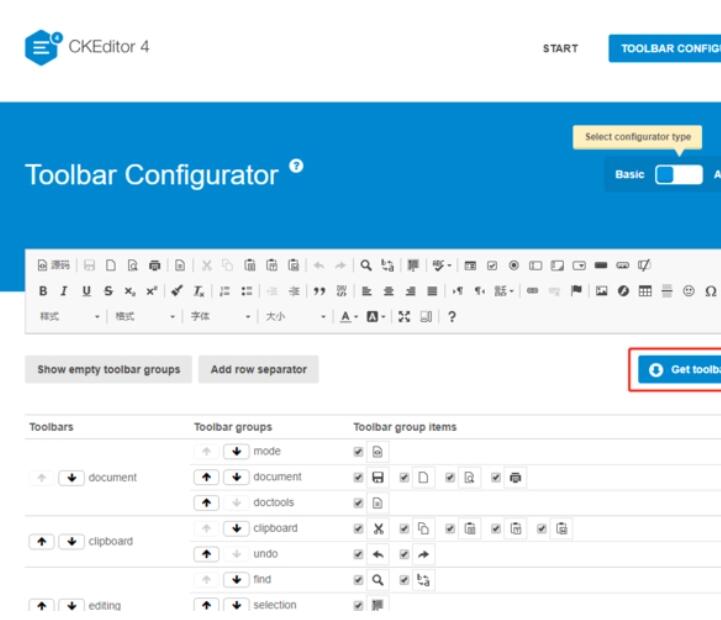Image resolution: width=721 pixels, height=620 pixels.
Task: Open the Format (格式) dropdown
Action: coord(145,316)
